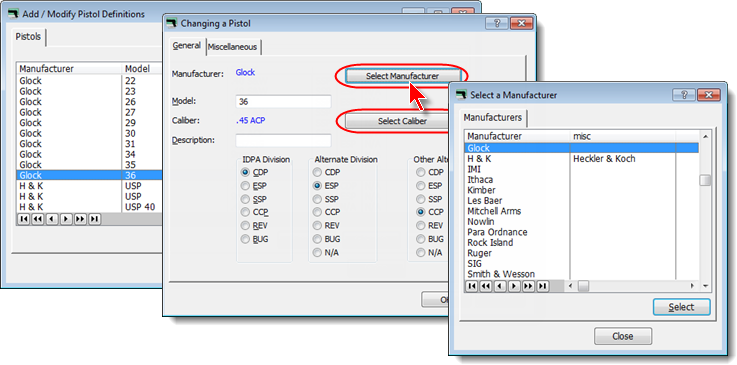Click up arrow of Manufacturers vertical scrollbar
This screenshot has width=737, height=365.
[705, 136]
